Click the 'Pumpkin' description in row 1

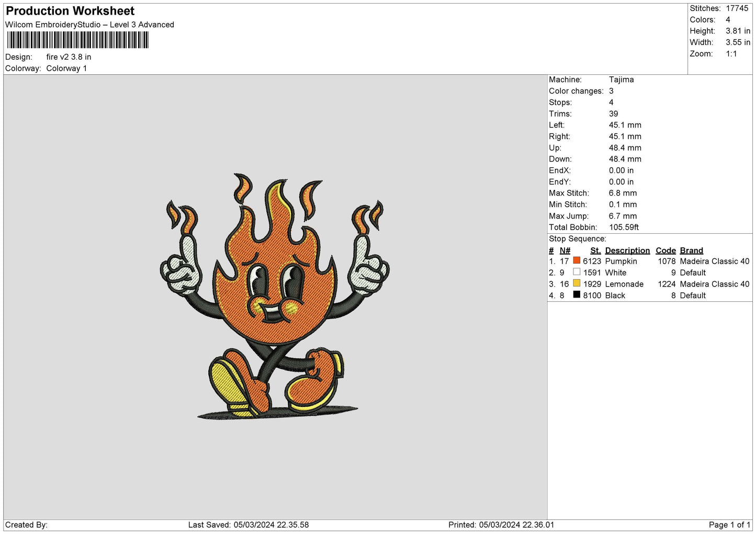[621, 261]
